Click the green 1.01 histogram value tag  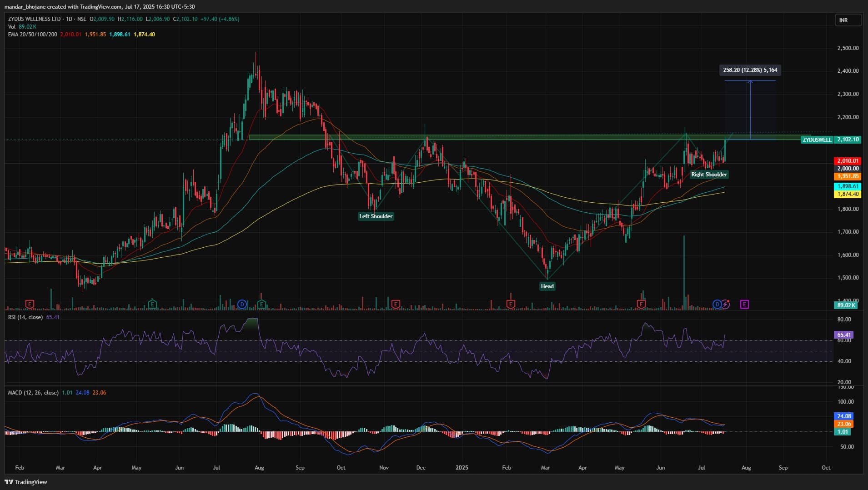click(843, 432)
